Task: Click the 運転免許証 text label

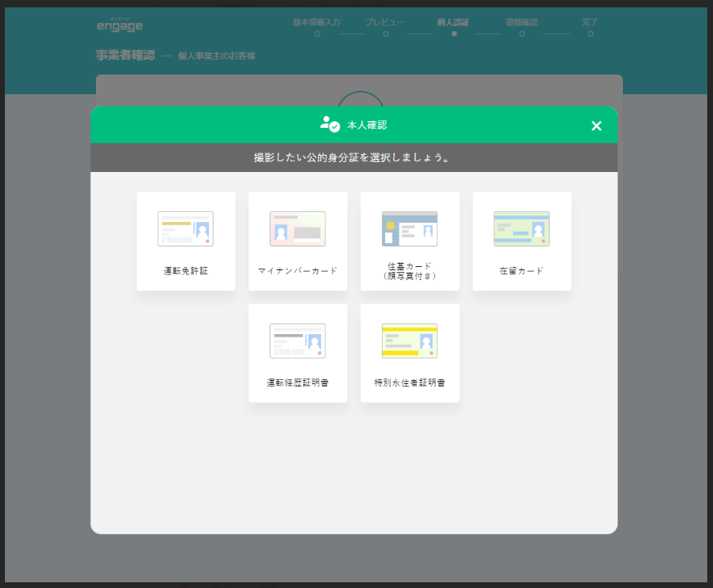Action: pos(185,271)
